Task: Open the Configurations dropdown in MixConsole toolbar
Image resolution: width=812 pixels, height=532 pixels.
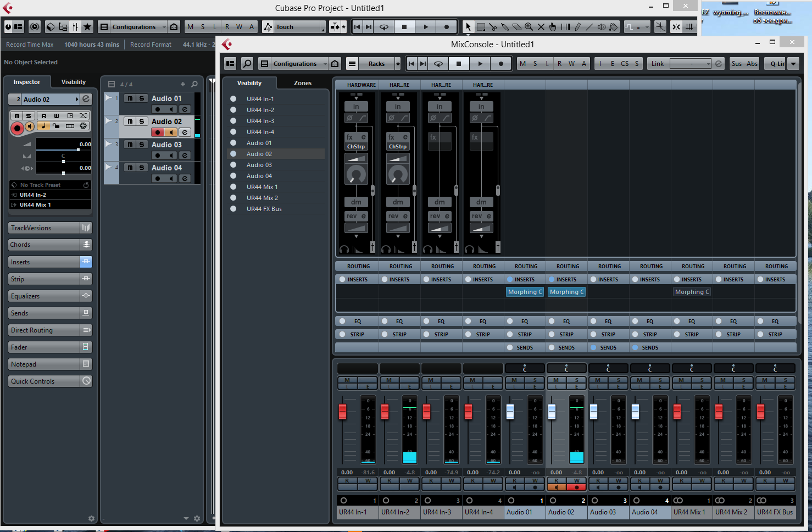Action: 300,64
